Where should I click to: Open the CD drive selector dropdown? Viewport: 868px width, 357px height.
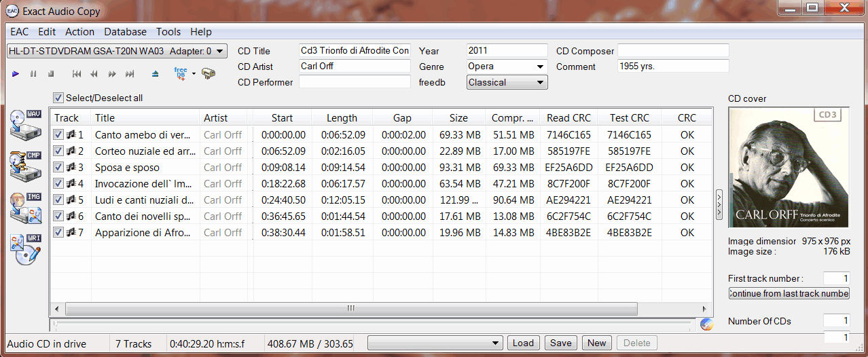(x=117, y=51)
